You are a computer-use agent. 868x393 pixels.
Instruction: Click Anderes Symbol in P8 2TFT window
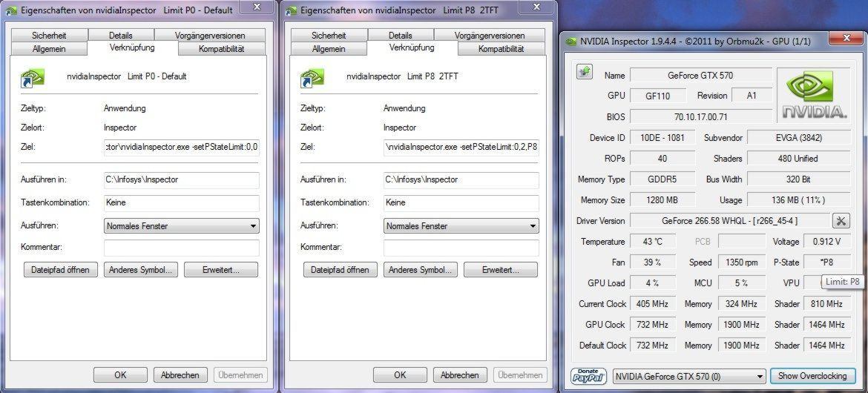pos(421,270)
